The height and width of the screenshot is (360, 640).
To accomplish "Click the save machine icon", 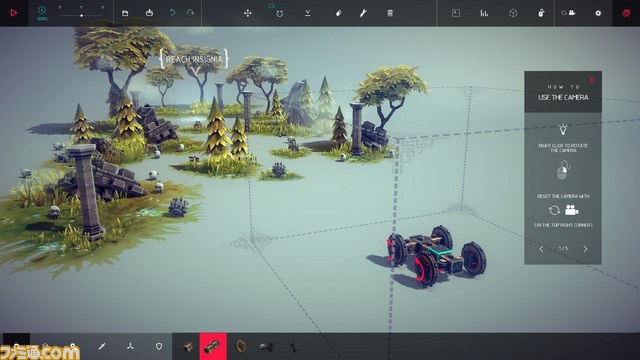I will (x=125, y=13).
